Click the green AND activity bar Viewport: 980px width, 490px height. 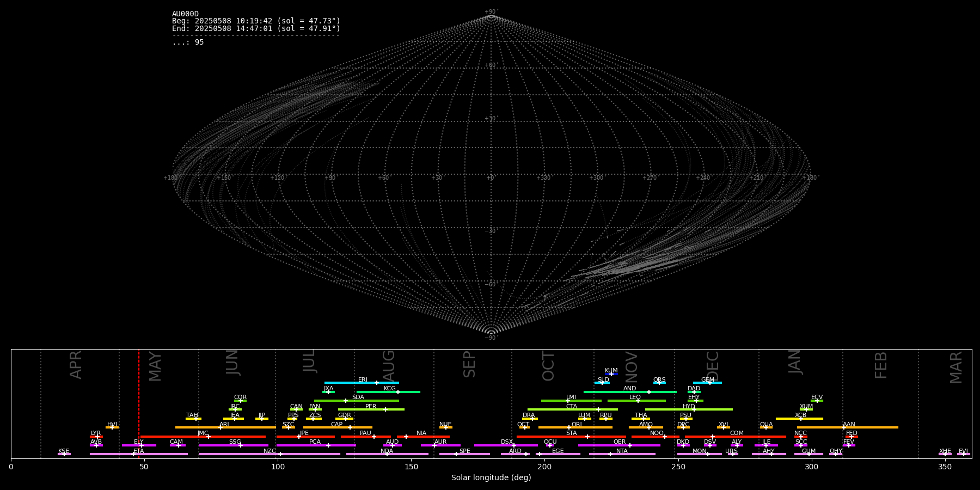pos(630,392)
